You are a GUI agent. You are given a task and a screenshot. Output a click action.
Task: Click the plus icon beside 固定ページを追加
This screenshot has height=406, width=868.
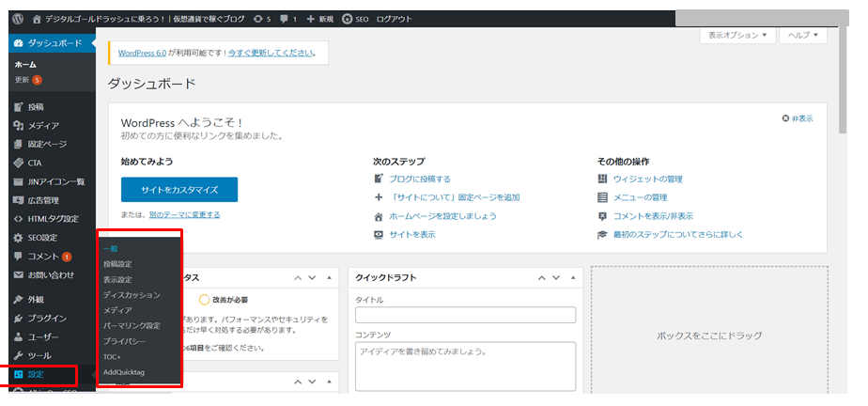tap(379, 197)
